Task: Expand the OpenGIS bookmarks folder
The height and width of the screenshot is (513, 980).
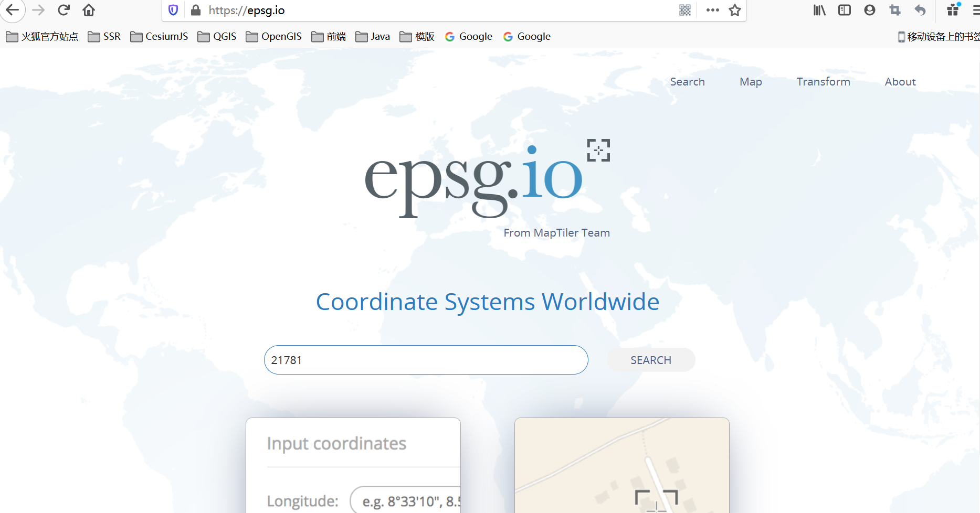Action: pyautogui.click(x=274, y=36)
